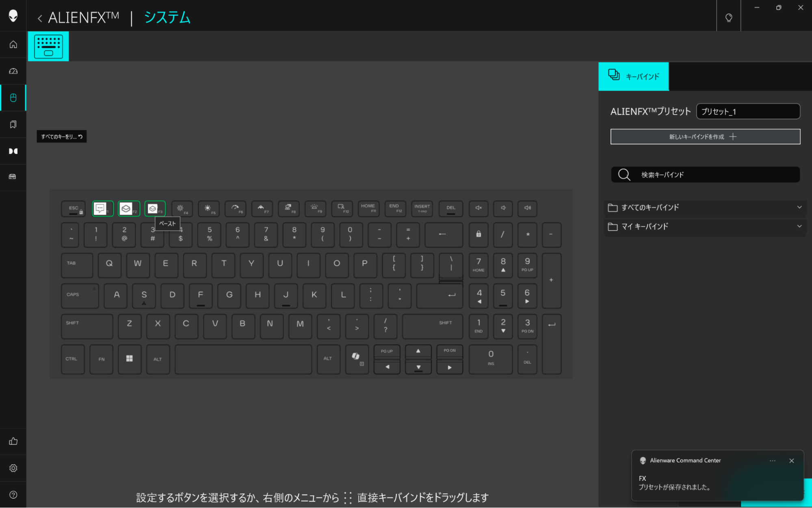
Task: Click 新しいキーバインドを作成 button
Action: tap(705, 137)
